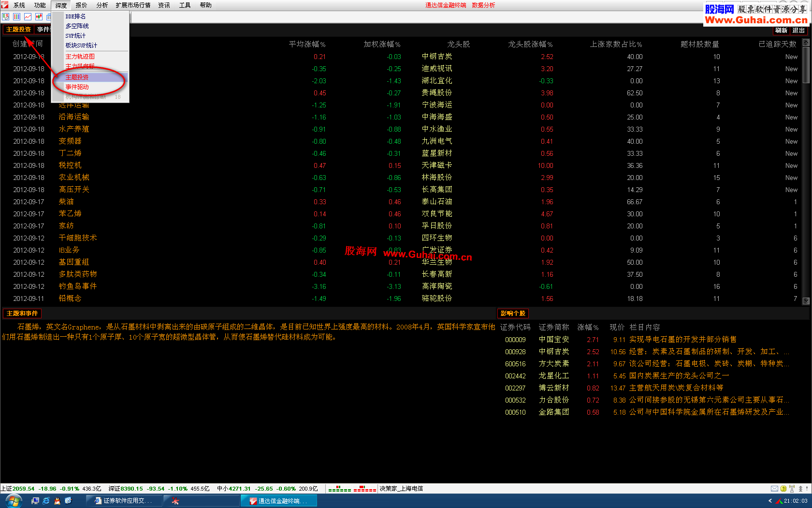
Task: Click 深证 index in status bar
Action: click(x=159, y=489)
